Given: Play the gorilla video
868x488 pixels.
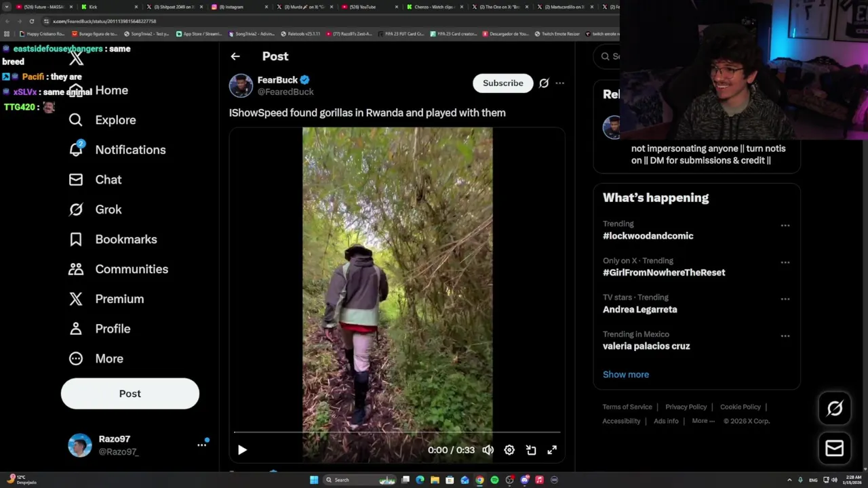Looking at the screenshot, I should tap(242, 450).
